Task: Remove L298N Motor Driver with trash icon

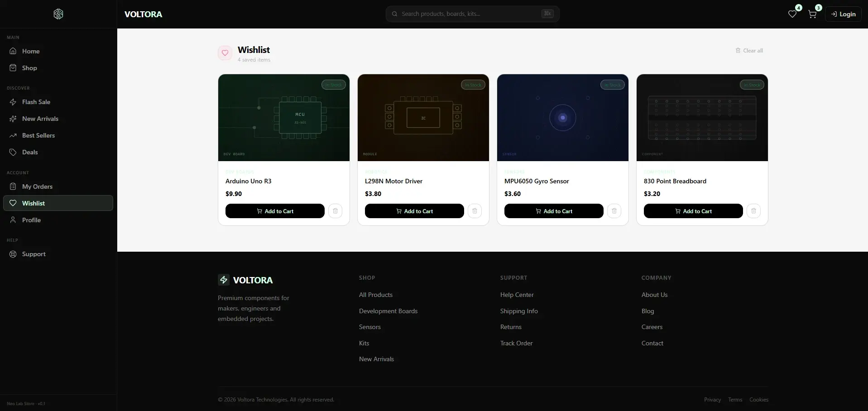Action: tap(475, 211)
